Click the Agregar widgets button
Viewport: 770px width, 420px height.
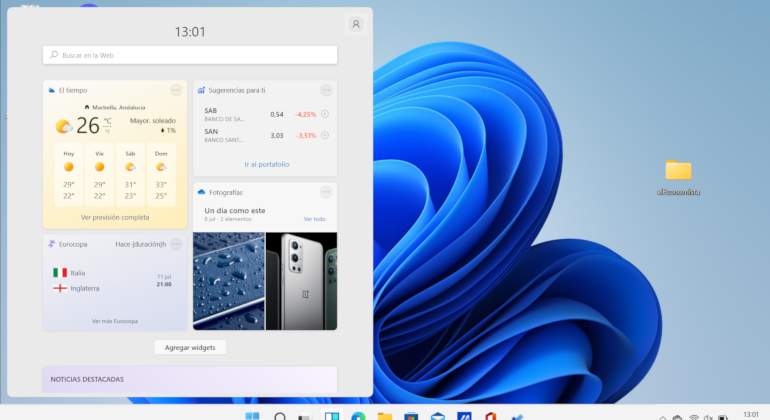(190, 347)
